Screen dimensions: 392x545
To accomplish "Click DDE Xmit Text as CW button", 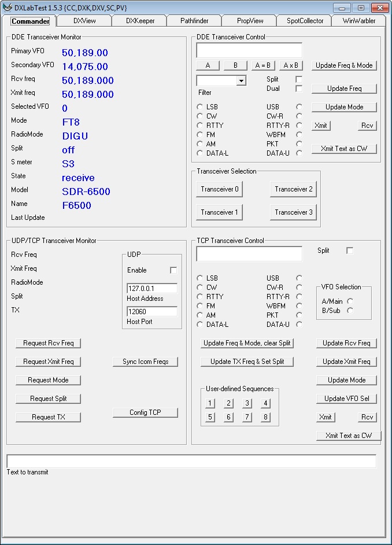I will tap(344, 149).
